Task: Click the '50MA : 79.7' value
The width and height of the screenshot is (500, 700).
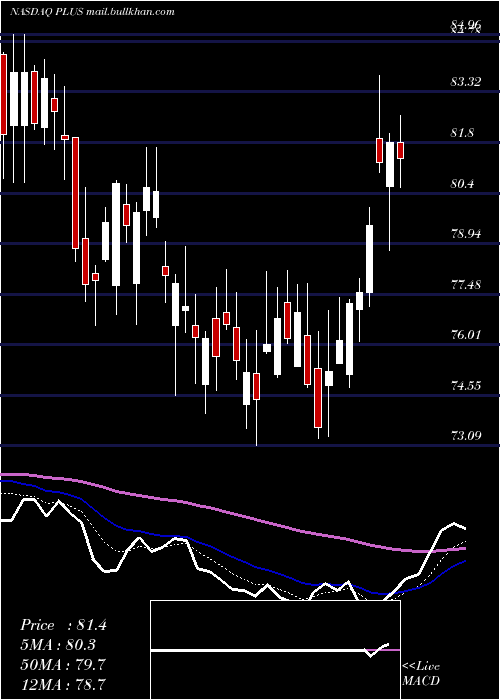Action: click(x=63, y=665)
